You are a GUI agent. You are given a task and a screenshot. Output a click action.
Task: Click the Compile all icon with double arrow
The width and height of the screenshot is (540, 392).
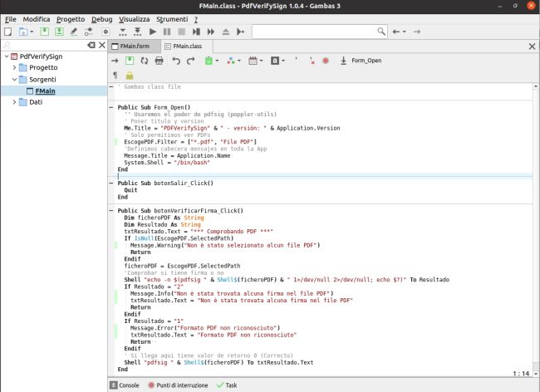137,32
